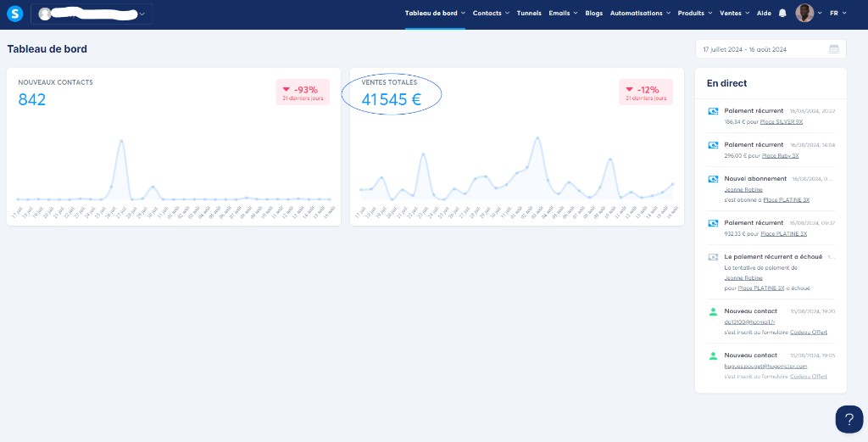Click the account avatar in workspace selector
The height and width of the screenshot is (442, 868).
tap(45, 14)
